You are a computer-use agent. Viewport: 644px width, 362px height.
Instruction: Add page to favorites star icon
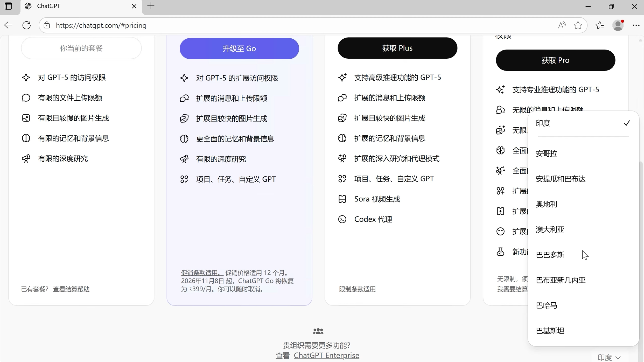578,25
